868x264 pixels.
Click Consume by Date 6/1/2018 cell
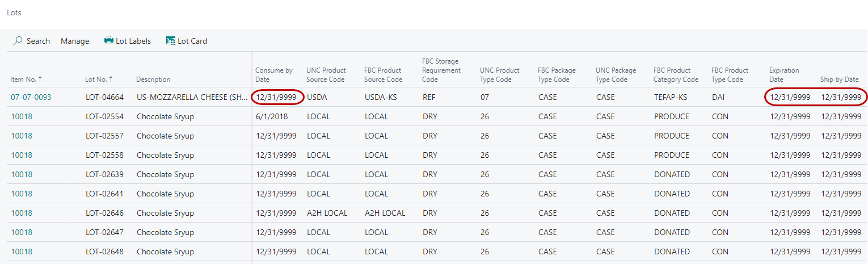point(272,116)
